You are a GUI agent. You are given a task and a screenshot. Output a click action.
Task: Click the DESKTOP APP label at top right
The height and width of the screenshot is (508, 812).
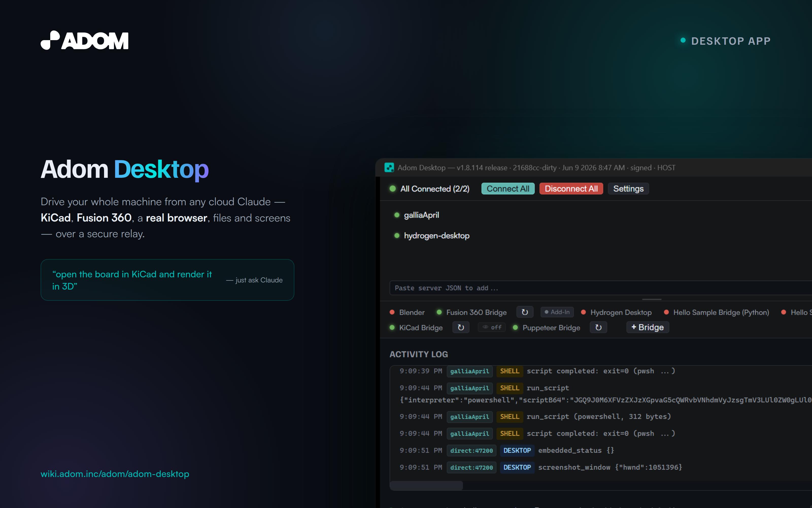731,41
